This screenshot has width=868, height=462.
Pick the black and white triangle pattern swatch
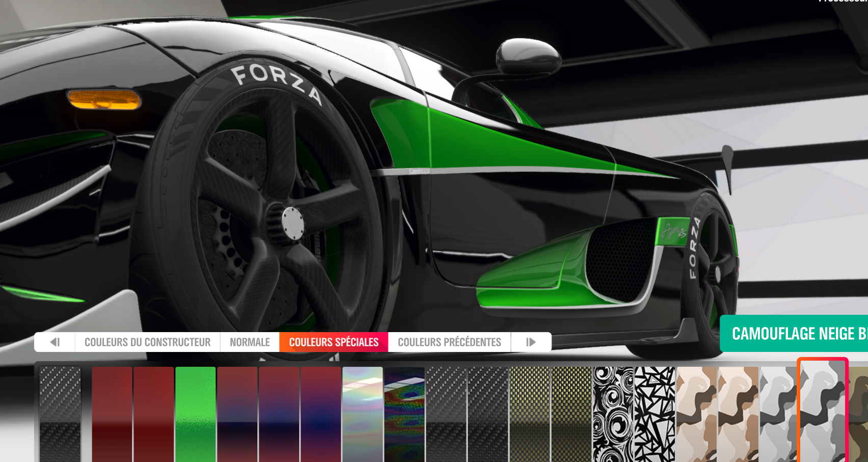coord(655,414)
